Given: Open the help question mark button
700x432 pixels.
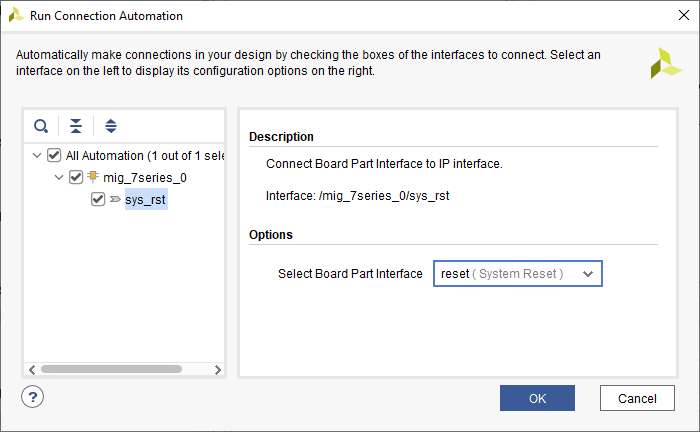Looking at the screenshot, I should click(33, 397).
